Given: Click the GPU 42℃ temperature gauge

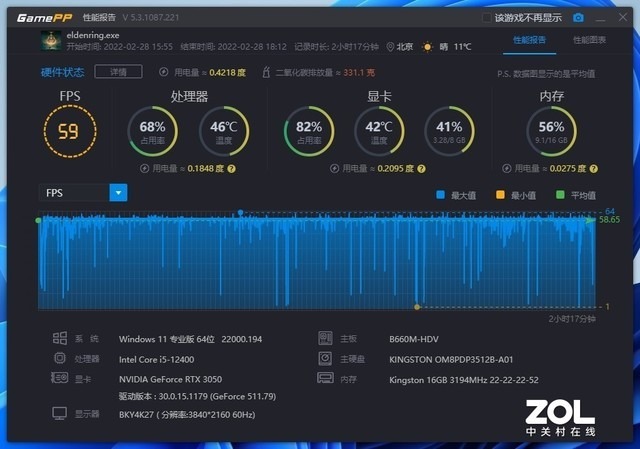Looking at the screenshot, I should coord(379,131).
